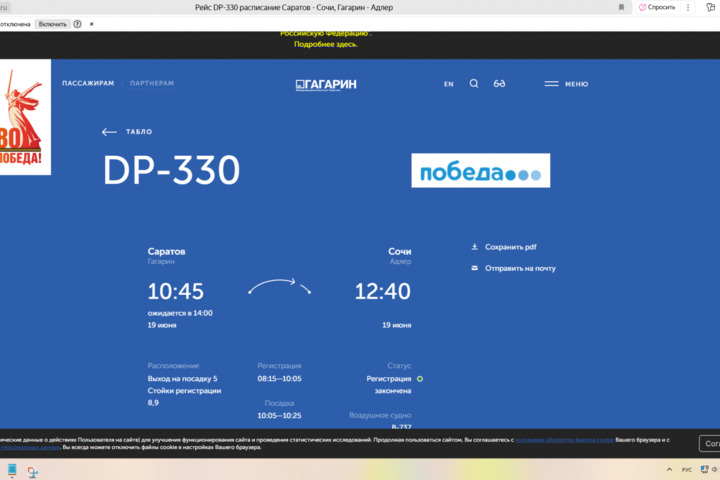Click the DP-330 flight number heading
This screenshot has width=720, height=480.
point(171,170)
